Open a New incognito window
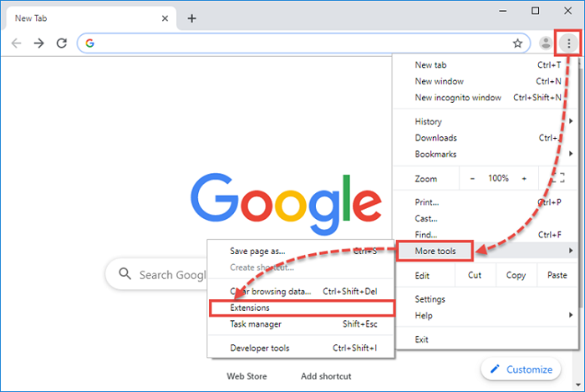This screenshot has width=585, height=392. coord(485,98)
